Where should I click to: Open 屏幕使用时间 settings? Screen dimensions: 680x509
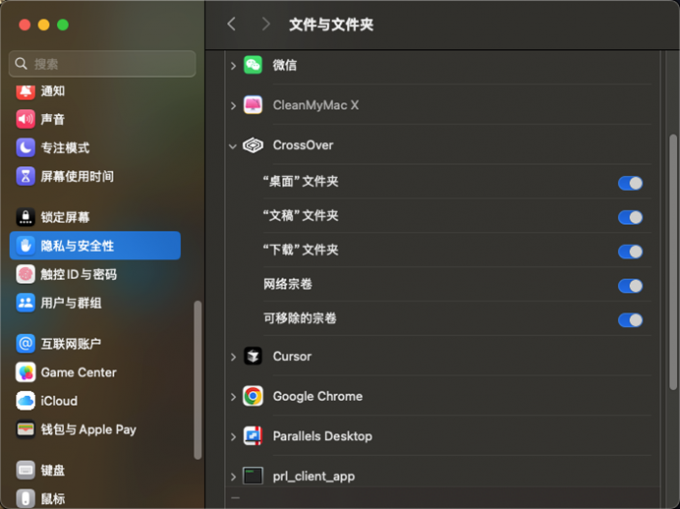95,176
